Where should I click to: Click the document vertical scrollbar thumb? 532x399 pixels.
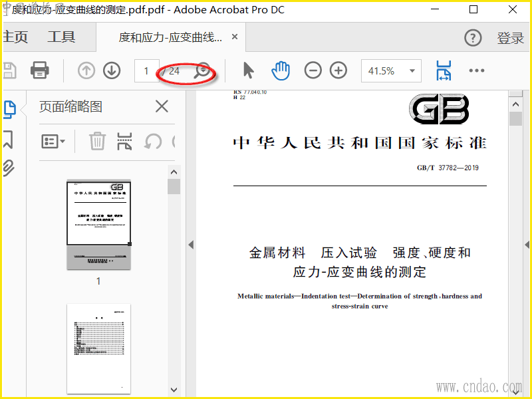click(x=516, y=119)
